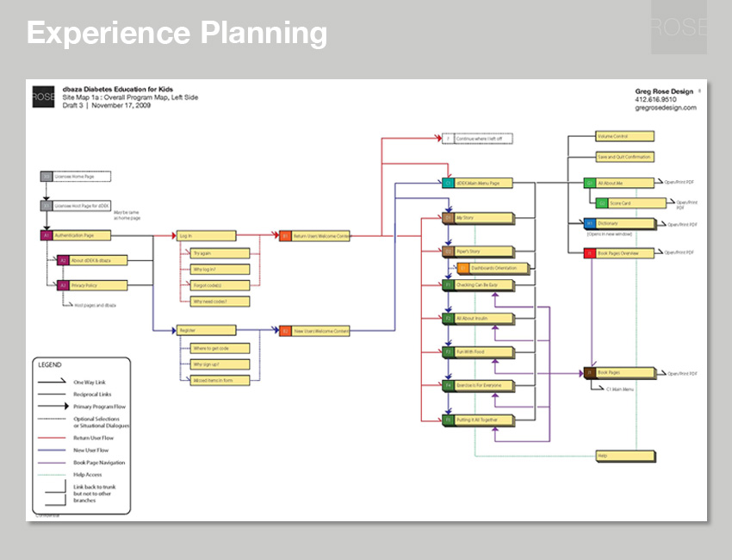This screenshot has width=732, height=560.
Task: Open the Putting It All Together node
Action: (479, 420)
